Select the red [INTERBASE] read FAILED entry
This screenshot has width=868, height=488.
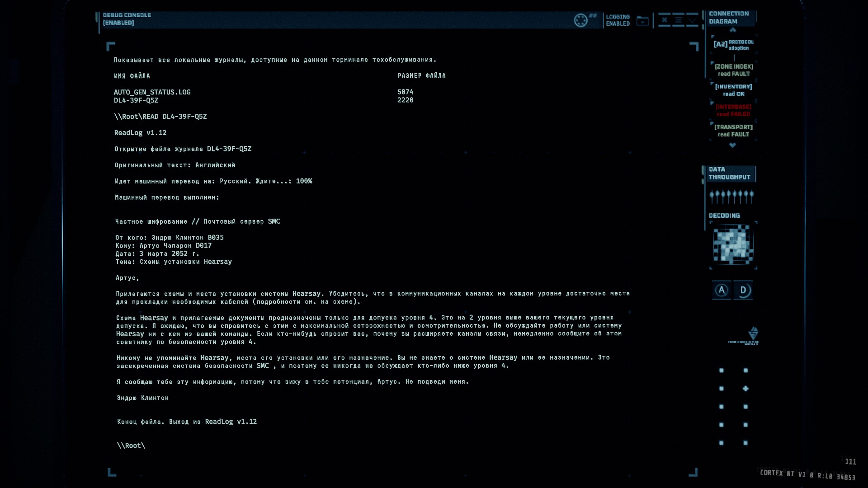coord(733,110)
